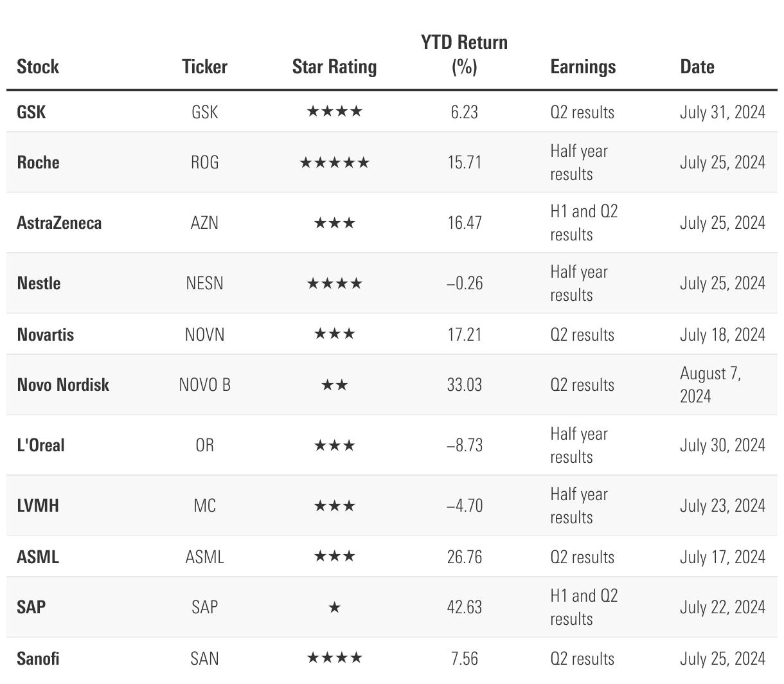Click the ASML three-star rating
This screenshot has width=784, height=684.
(x=334, y=556)
